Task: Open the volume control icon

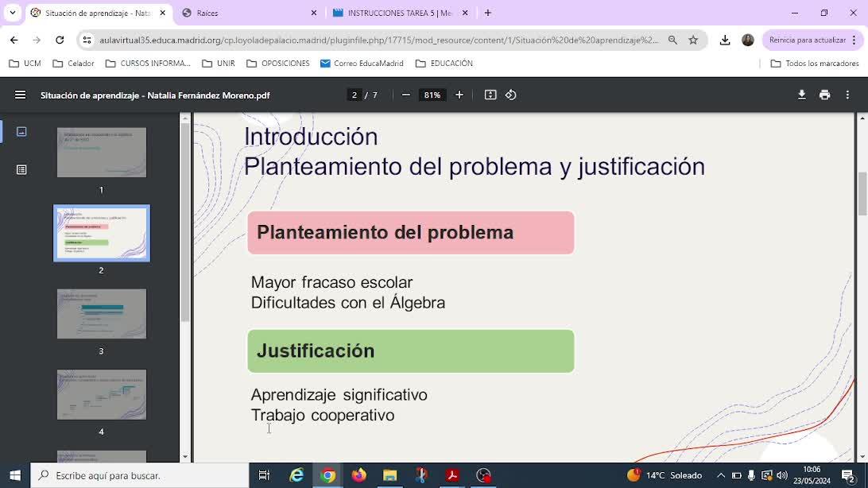Action: pos(782,475)
